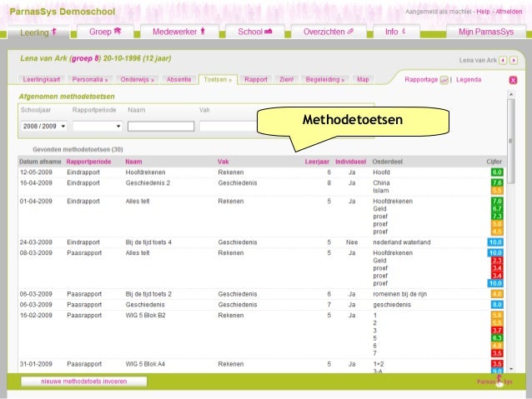
Task: Open the Rapportage link
Action: click(421, 80)
